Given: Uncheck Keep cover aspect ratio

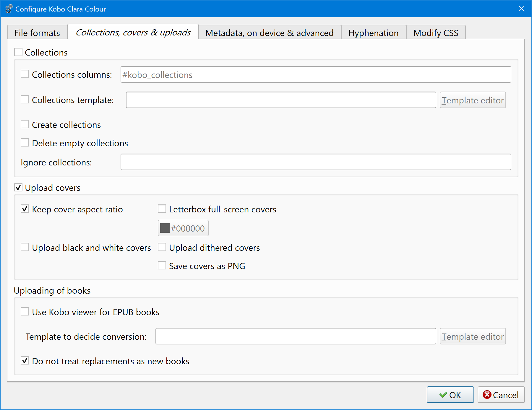Looking at the screenshot, I should pos(25,209).
